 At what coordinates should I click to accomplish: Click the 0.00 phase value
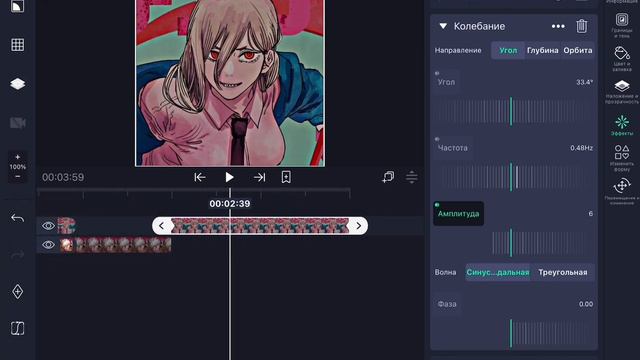(x=586, y=304)
